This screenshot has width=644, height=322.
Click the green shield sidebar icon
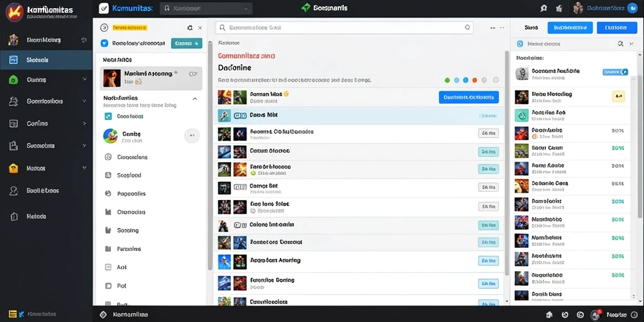pyautogui.click(x=13, y=80)
